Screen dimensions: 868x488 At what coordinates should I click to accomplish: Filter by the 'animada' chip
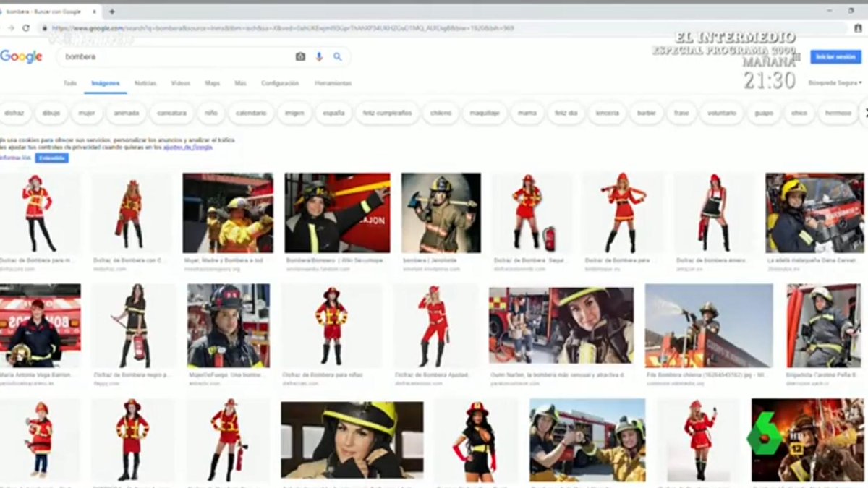pyautogui.click(x=126, y=113)
